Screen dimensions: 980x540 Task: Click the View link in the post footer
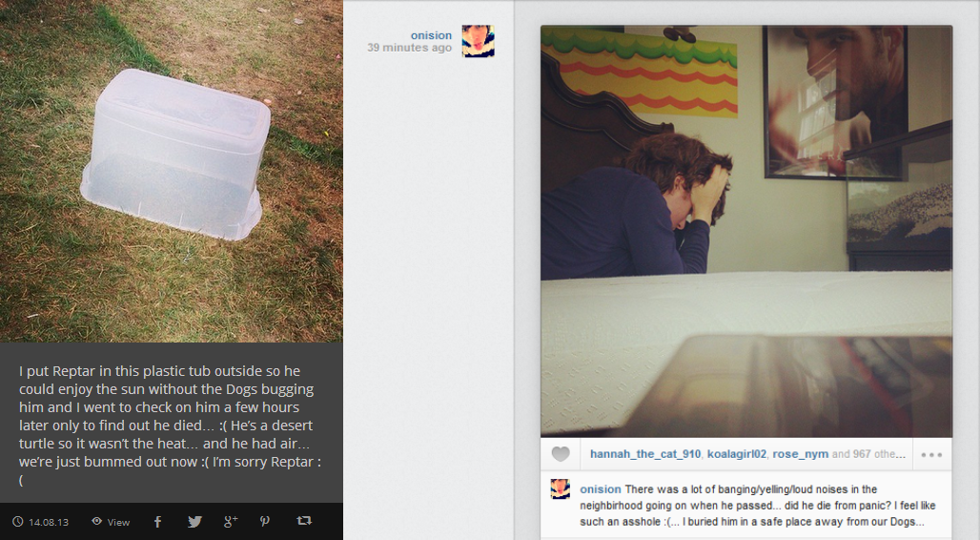(x=118, y=522)
